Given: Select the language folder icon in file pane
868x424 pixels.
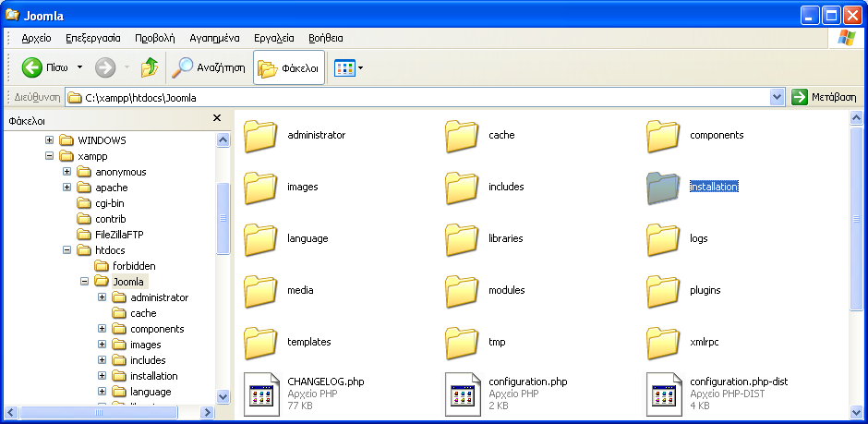Looking at the screenshot, I should click(260, 239).
